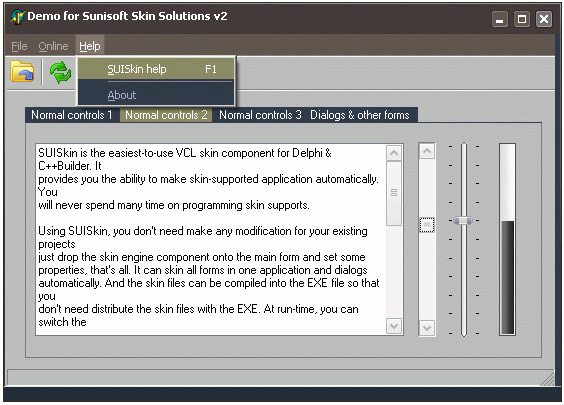Click standalone scrollbar down arrow
The height and width of the screenshot is (405, 564).
point(427,328)
